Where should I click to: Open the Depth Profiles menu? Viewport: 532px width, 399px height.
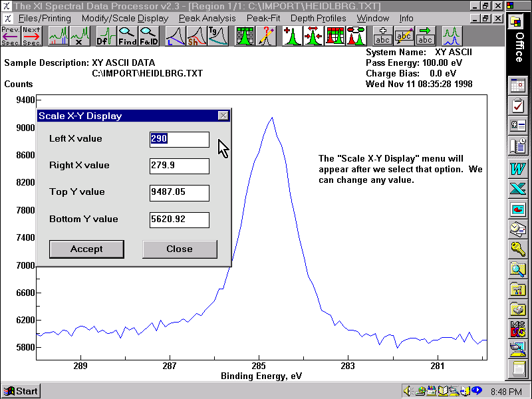(x=318, y=18)
